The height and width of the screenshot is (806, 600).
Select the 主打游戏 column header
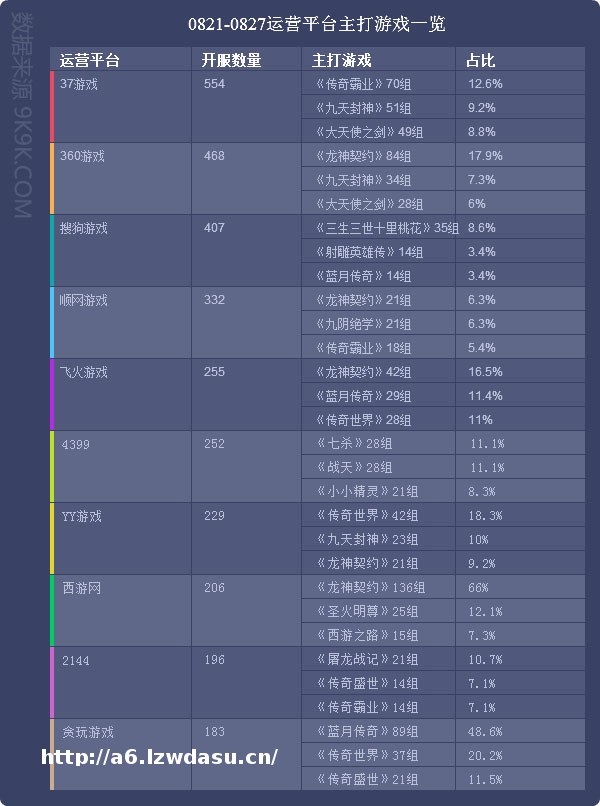point(342,60)
